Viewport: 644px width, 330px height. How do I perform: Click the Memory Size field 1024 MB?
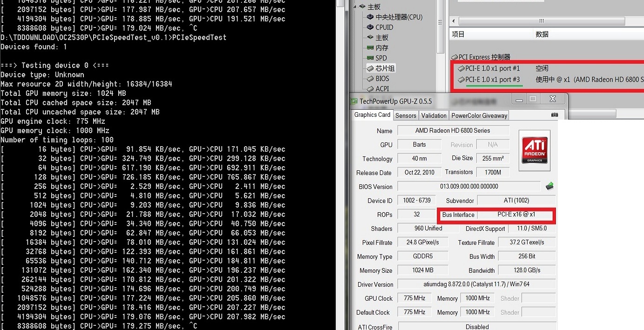[x=422, y=270]
